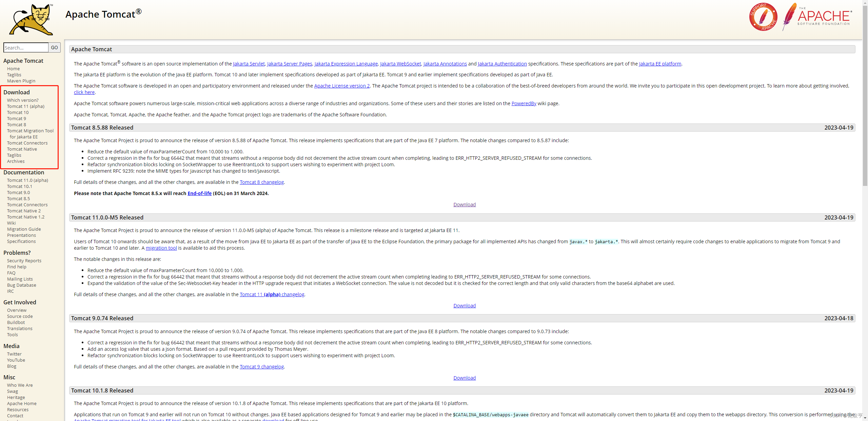
Task: Open Security Reports under Problems
Action: 24,261
